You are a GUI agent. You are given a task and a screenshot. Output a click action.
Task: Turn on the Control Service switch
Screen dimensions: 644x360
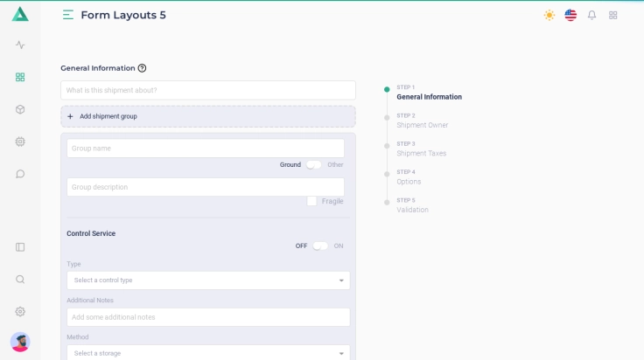click(x=320, y=246)
